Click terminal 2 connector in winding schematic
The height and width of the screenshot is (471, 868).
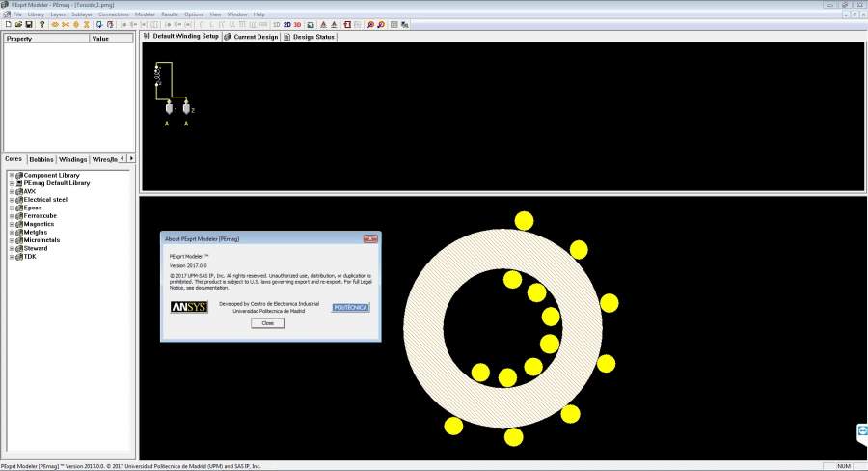pyautogui.click(x=186, y=107)
